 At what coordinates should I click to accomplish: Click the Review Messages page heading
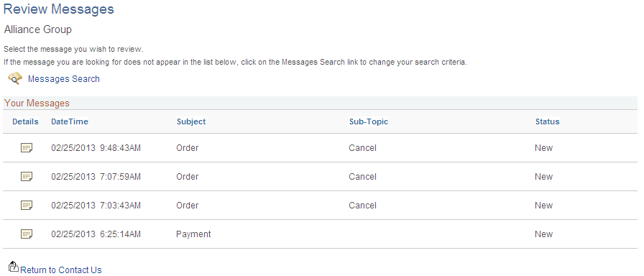[58, 9]
